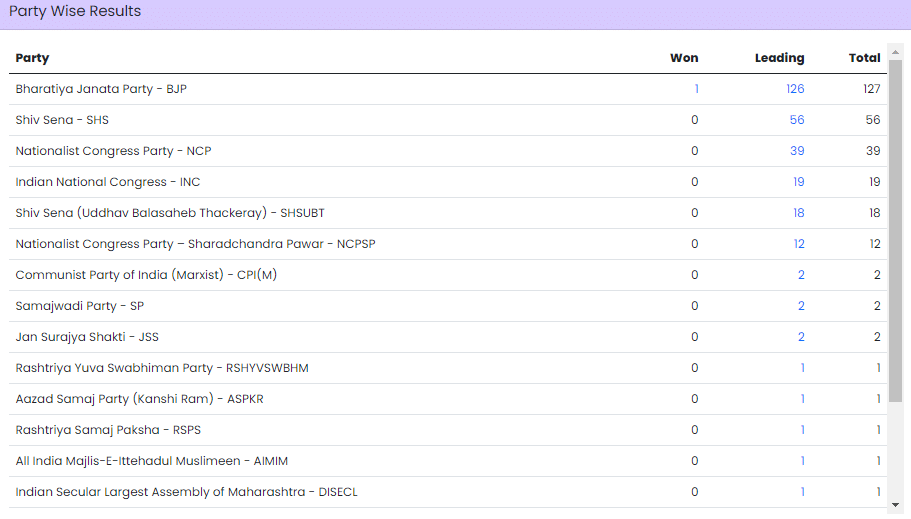Open Shiv Sena leading count 56
This screenshot has height=519, width=911.
point(797,120)
